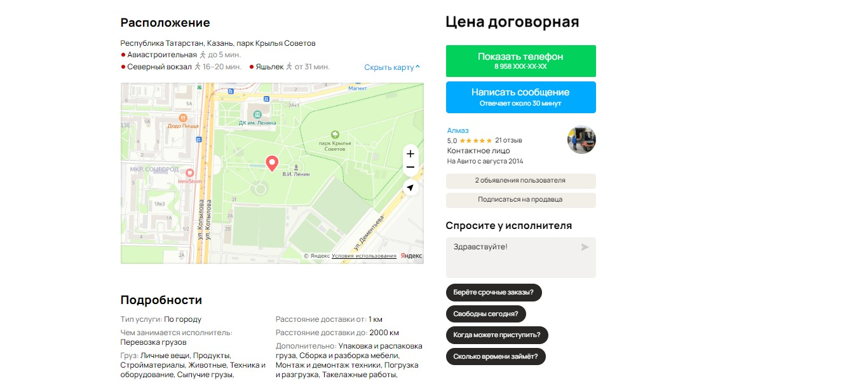Click the map geolocation arrow icon
868x381 pixels.
click(x=410, y=188)
